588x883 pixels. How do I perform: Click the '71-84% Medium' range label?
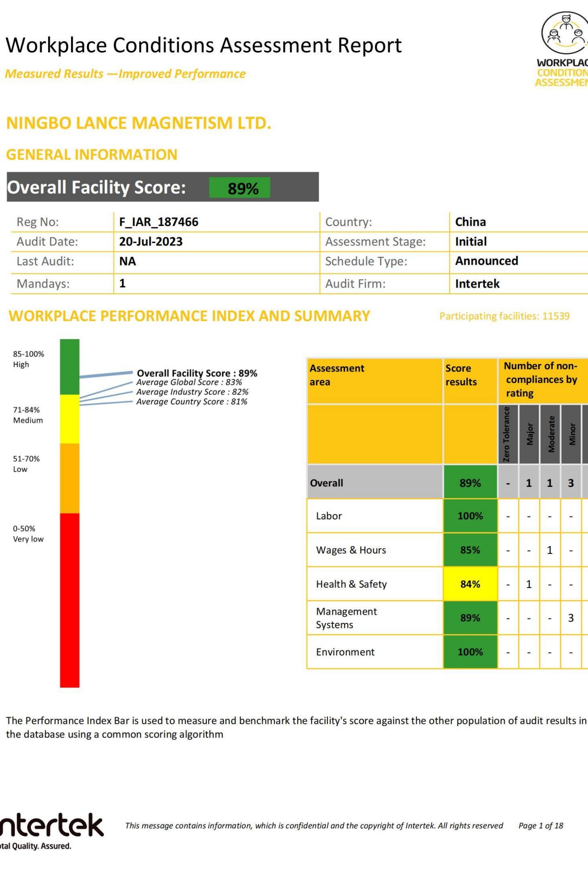click(x=28, y=415)
